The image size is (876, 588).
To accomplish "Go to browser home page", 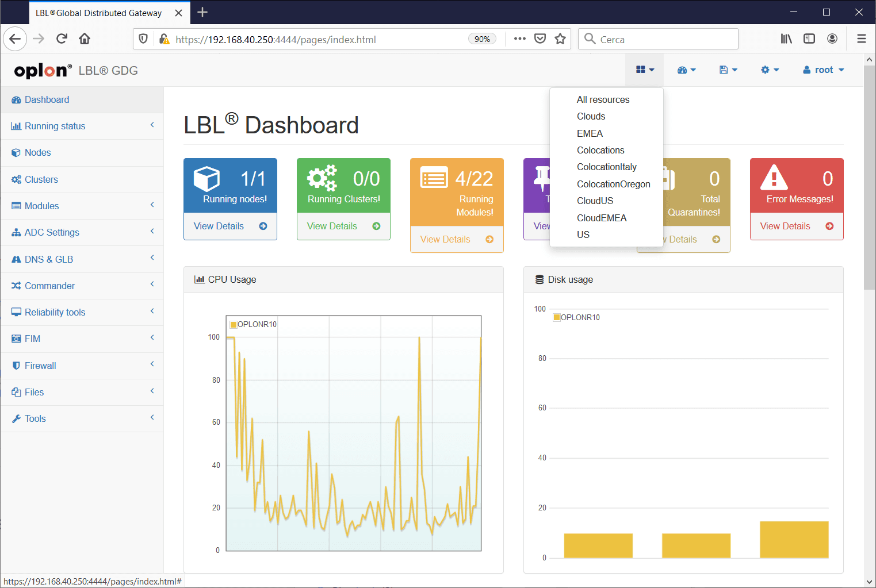I will click(85, 39).
